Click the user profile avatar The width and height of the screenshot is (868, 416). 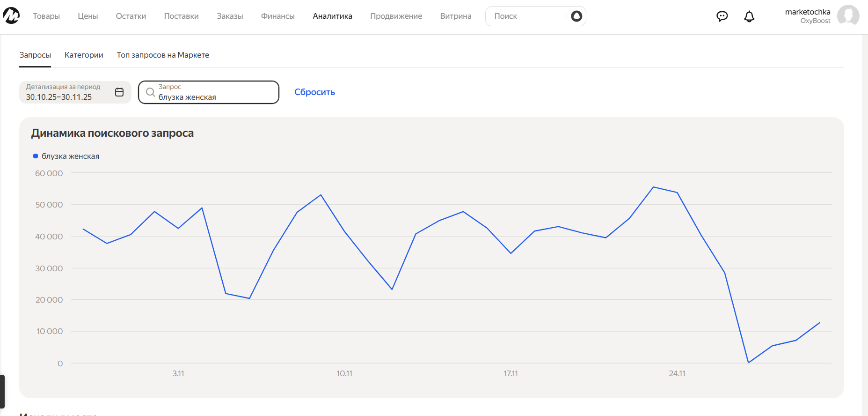848,16
